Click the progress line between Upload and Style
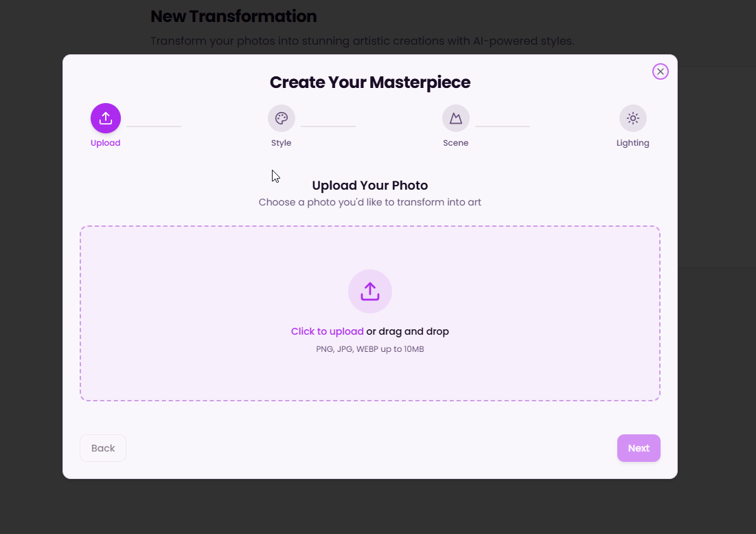756x534 pixels. click(154, 126)
